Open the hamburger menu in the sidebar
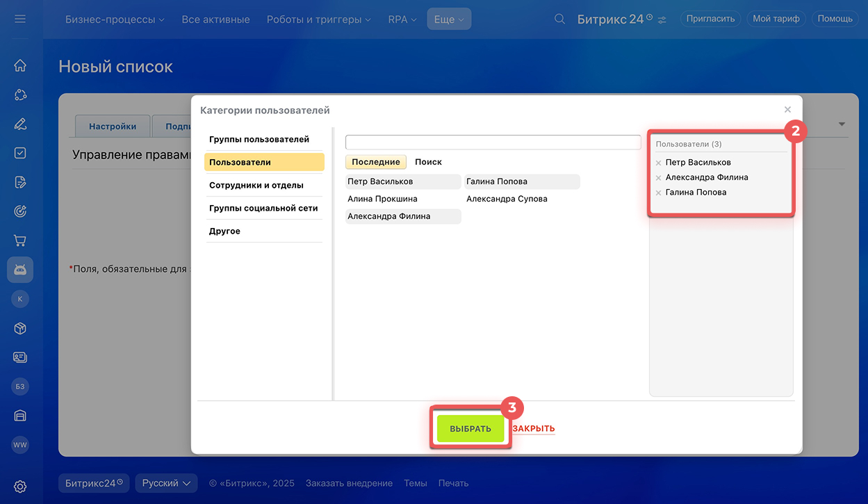The width and height of the screenshot is (868, 504). pos(20,19)
